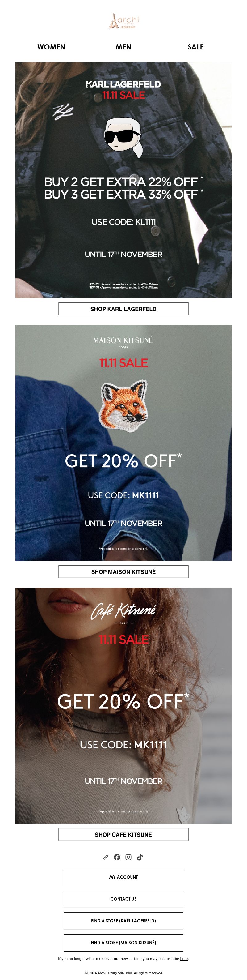
Task: Click SHOP CAFÉ KITSUNÉ button
Action: (124, 835)
